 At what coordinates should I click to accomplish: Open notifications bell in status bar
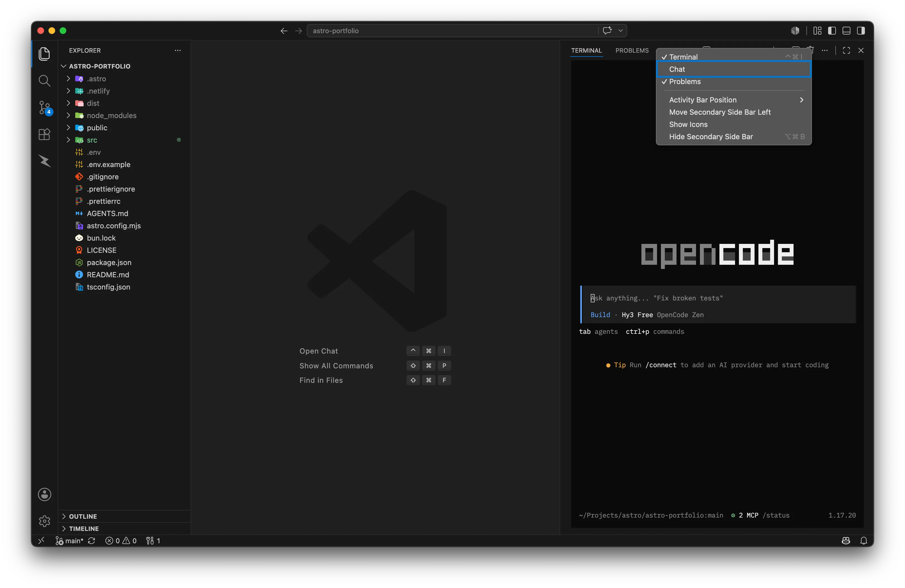pos(864,540)
